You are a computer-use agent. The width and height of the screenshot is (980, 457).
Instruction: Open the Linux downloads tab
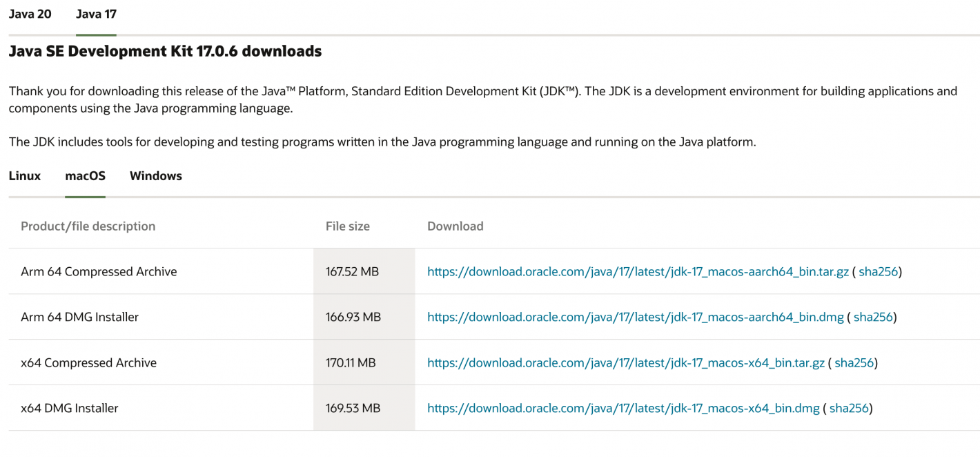(24, 176)
